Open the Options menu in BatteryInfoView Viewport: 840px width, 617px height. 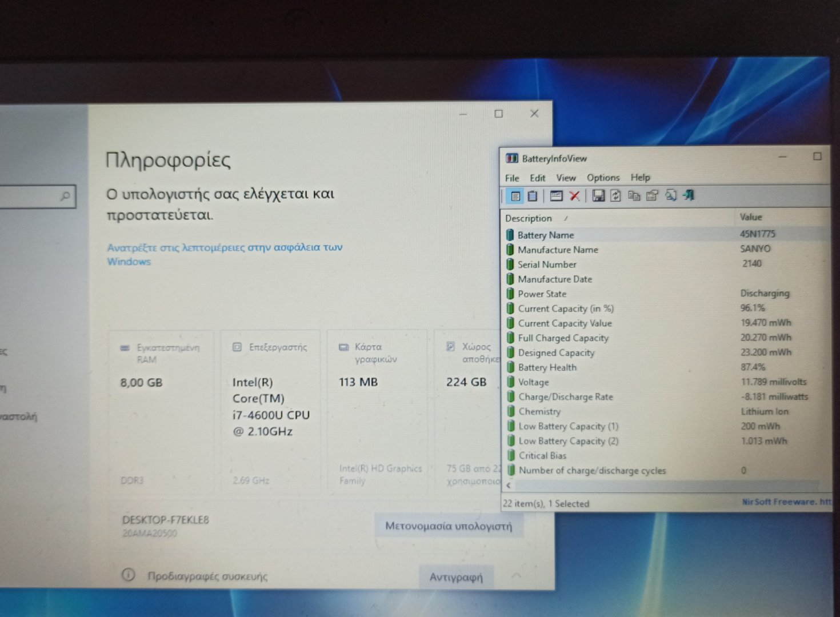click(x=603, y=178)
